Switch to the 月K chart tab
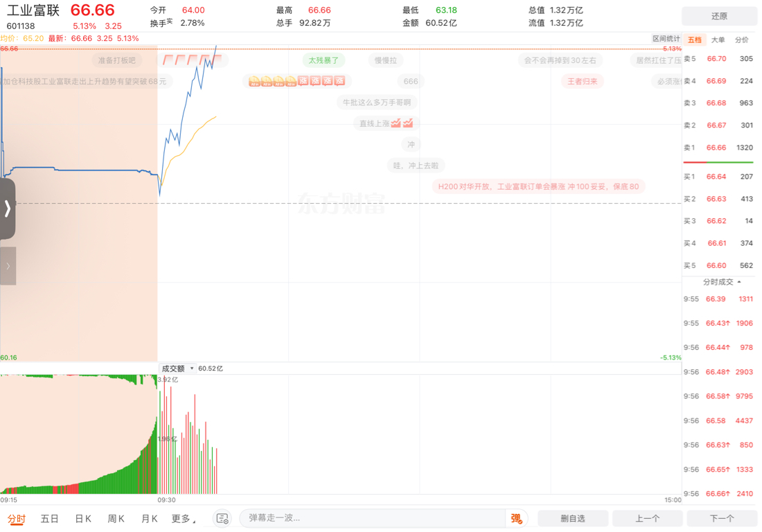Screen dimensions: 762x532 tap(149, 519)
